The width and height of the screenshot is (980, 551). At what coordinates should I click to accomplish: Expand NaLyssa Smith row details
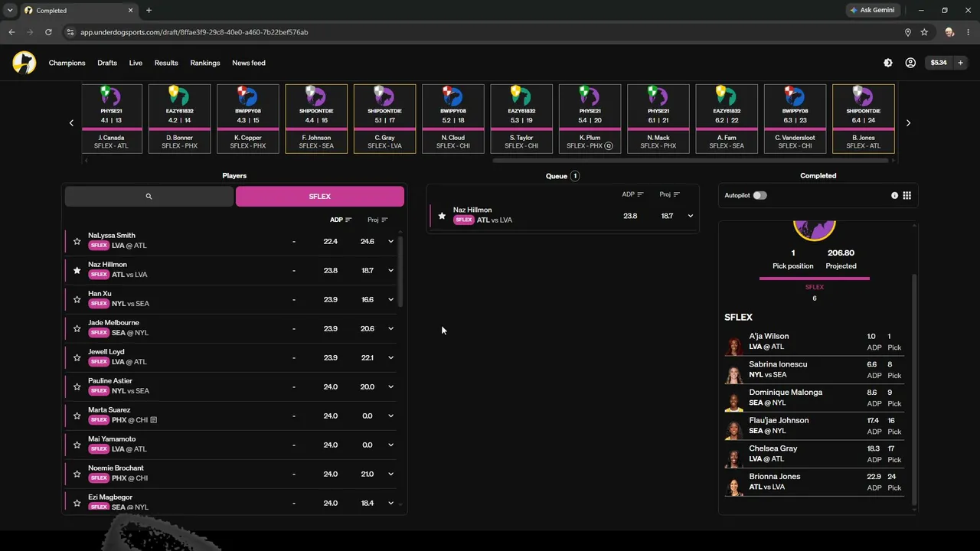[390, 241]
